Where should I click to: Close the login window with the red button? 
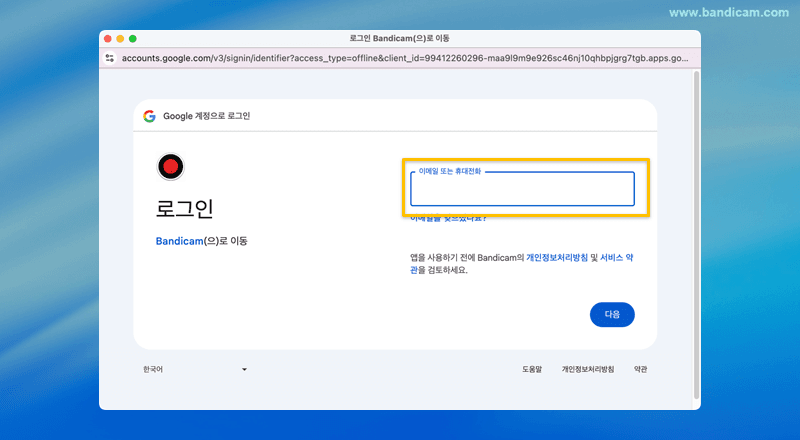pos(108,39)
